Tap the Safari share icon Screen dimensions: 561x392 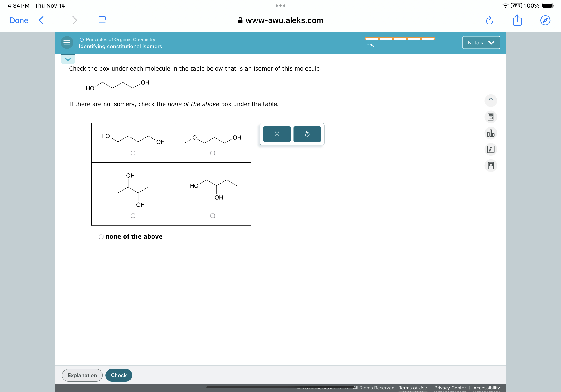click(517, 20)
